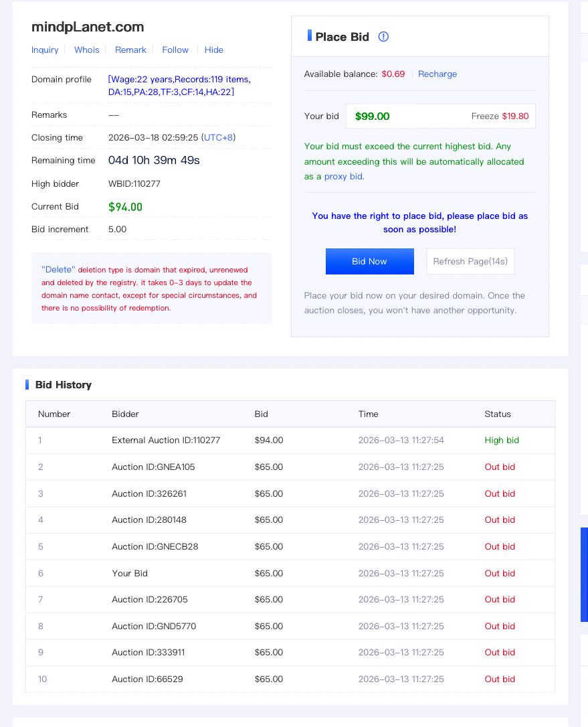Submit bid with Bid Now button
Image resolution: width=588 pixels, height=727 pixels.
(370, 262)
